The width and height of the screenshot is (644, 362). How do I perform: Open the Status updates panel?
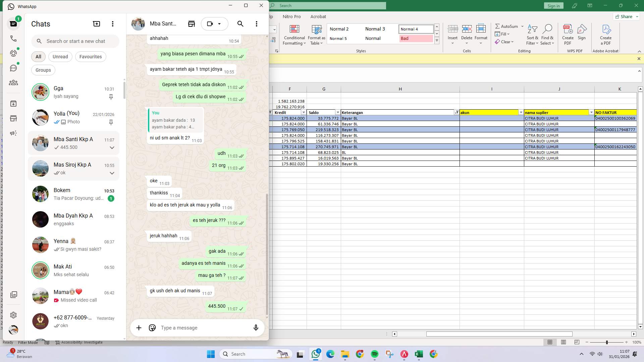[13, 53]
